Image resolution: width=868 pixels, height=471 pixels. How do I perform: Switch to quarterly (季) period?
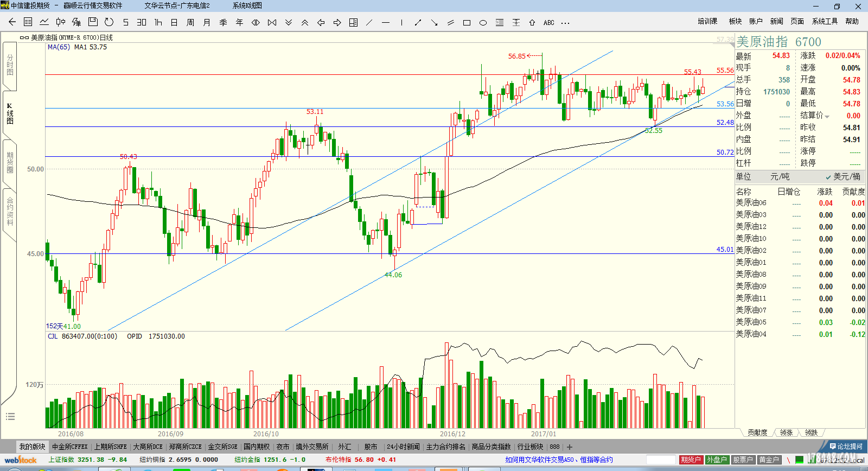(223, 22)
